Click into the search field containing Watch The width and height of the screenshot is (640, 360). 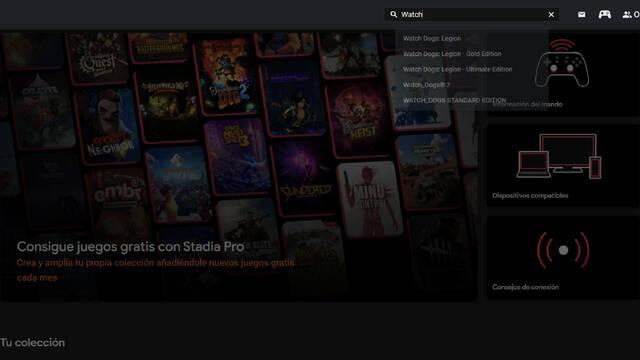(471, 15)
